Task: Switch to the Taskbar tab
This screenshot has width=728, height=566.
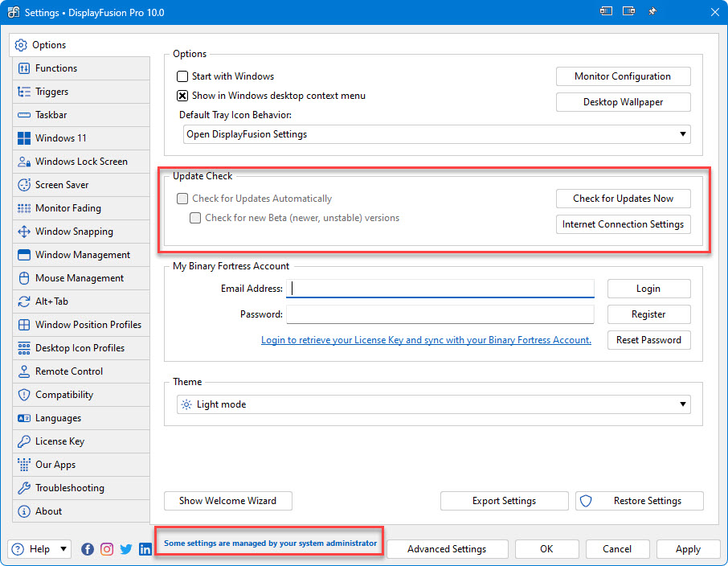Action: (x=81, y=115)
